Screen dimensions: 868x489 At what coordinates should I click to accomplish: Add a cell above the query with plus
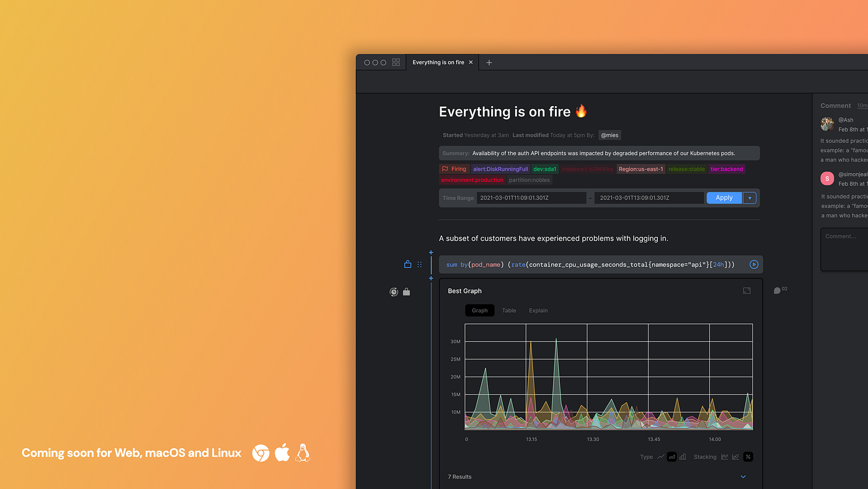click(x=431, y=253)
